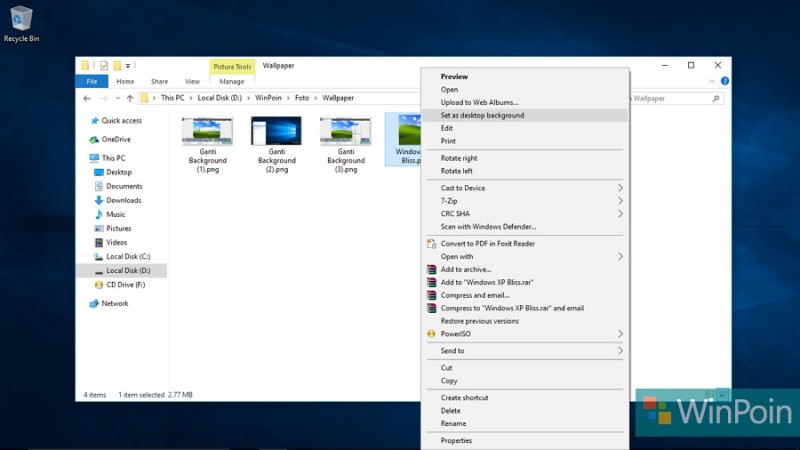Choose Print from the context menu
Screen dimensions: 800x450
525,141
